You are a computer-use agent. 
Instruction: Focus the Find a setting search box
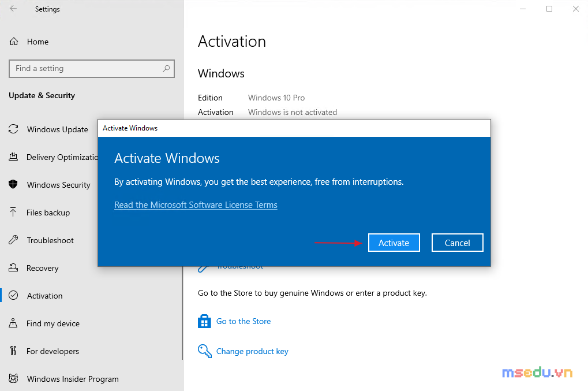pyautogui.click(x=92, y=69)
